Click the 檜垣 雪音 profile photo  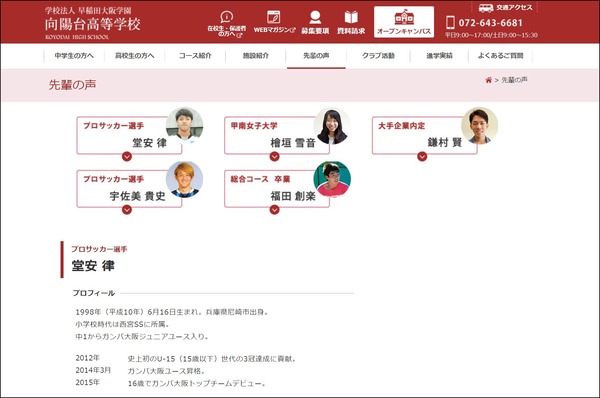pos(332,126)
